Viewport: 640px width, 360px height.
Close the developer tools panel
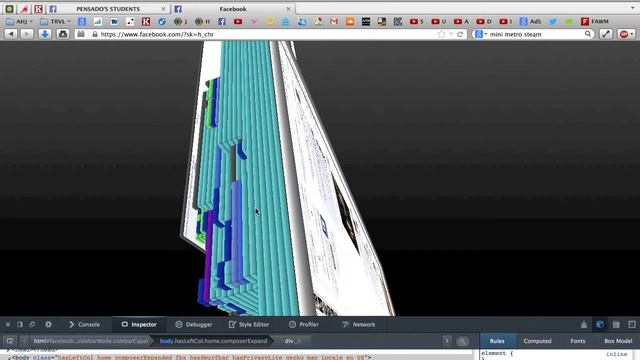tap(8, 324)
